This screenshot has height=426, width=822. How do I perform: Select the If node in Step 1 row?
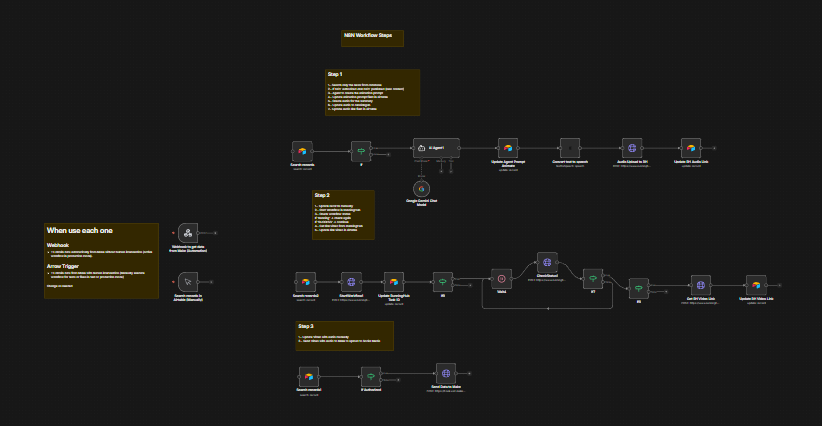click(x=360, y=150)
